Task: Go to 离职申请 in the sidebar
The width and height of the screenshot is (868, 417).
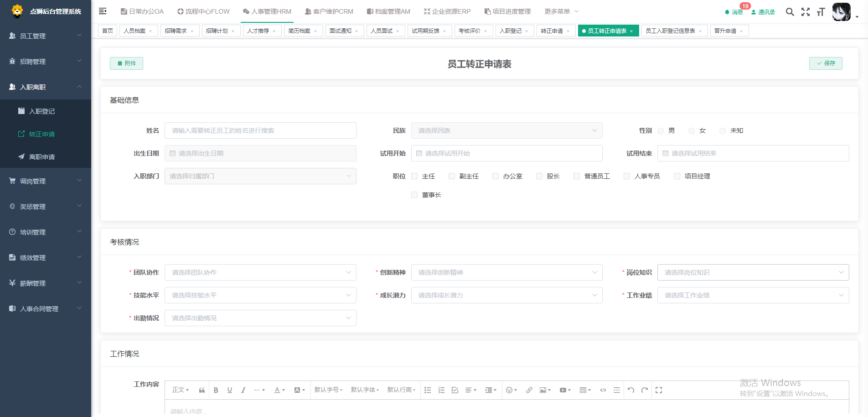Action: tap(46, 156)
